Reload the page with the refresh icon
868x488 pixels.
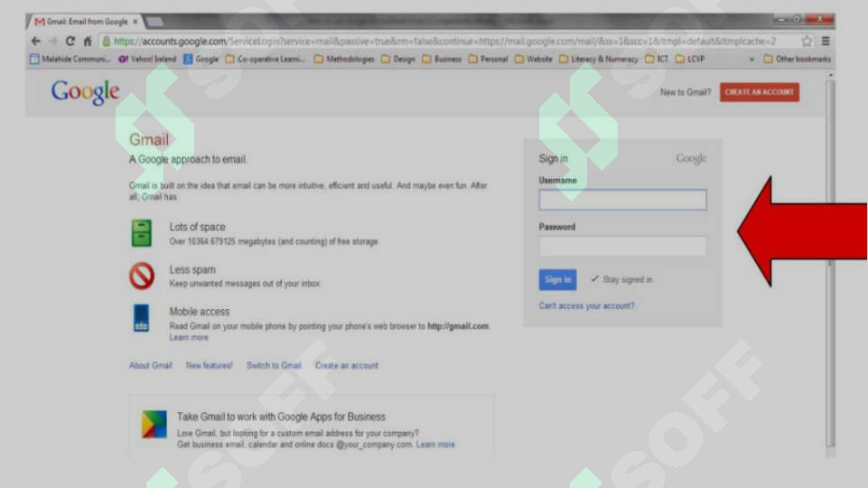(70, 41)
